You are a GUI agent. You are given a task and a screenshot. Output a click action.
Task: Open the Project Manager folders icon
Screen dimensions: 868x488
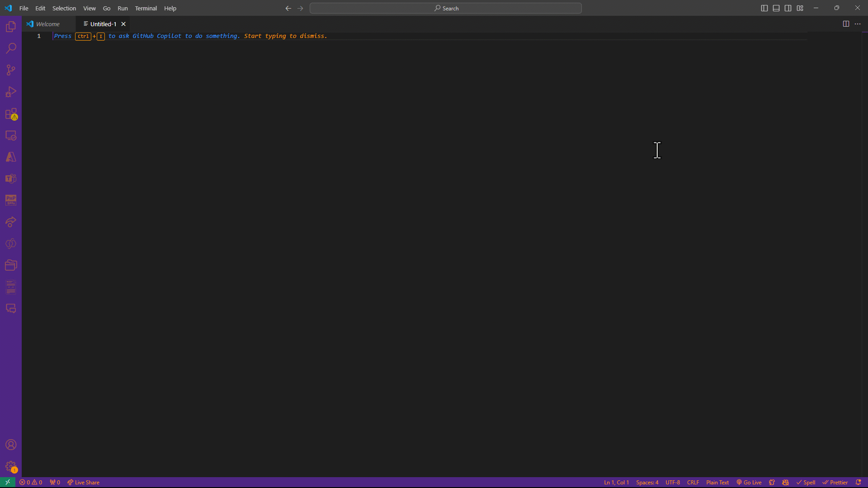(11, 265)
